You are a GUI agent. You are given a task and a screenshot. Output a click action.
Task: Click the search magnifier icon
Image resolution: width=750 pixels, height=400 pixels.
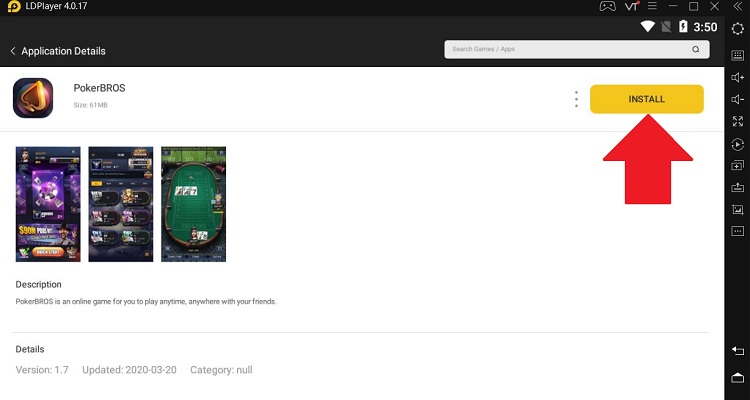pos(696,49)
